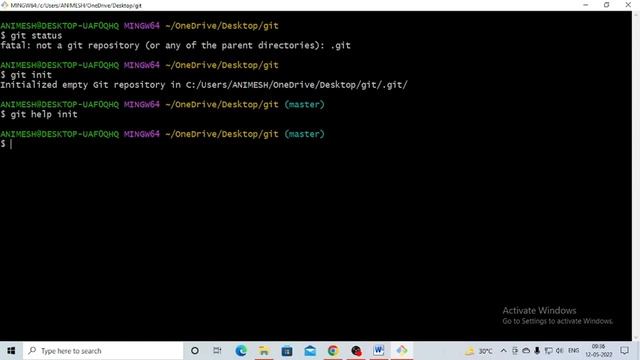Viewport: 640px width, 360px height.
Task: Open network settings tray icon
Action: point(549,351)
